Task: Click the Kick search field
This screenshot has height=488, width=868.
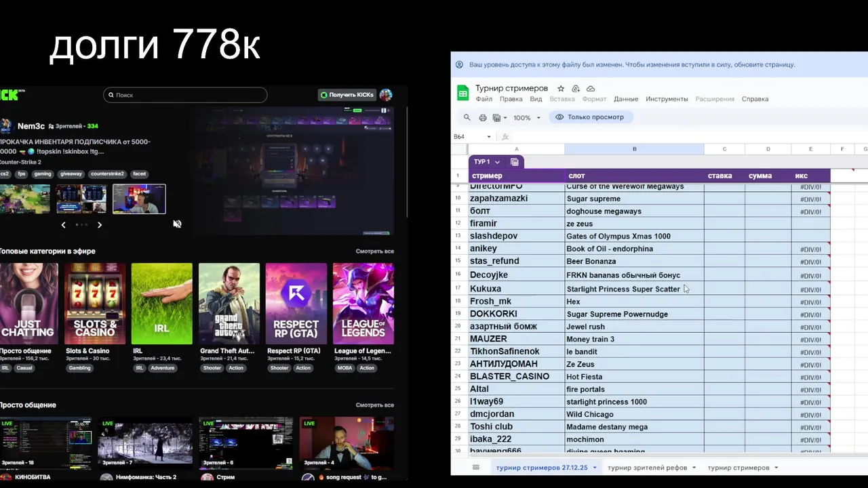Action: pos(185,95)
